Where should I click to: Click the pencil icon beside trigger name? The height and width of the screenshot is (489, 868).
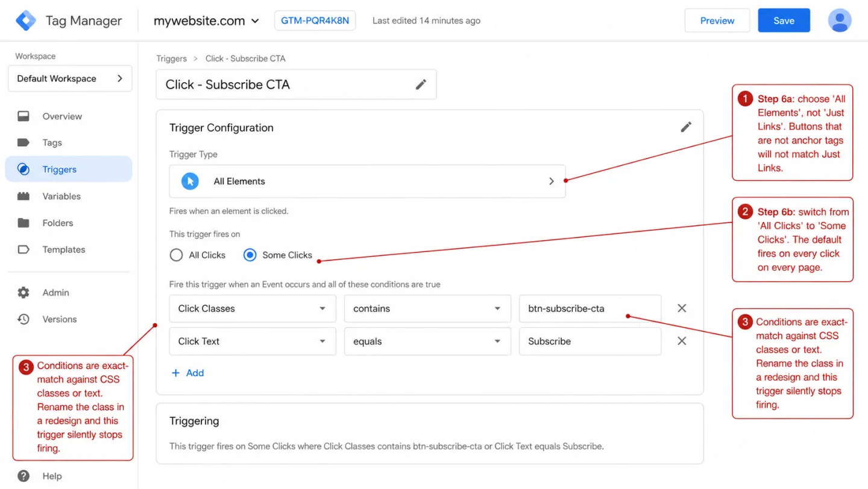point(421,84)
